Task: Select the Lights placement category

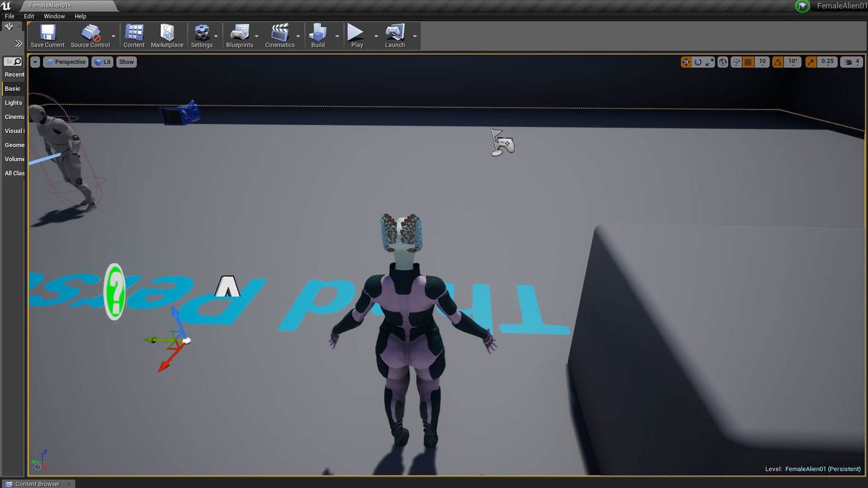Action: tap(14, 103)
